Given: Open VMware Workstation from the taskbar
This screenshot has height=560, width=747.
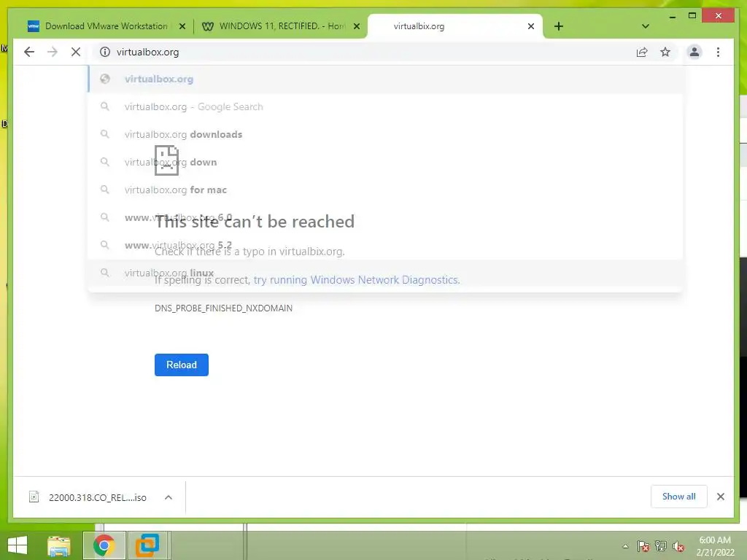Looking at the screenshot, I should [147, 545].
